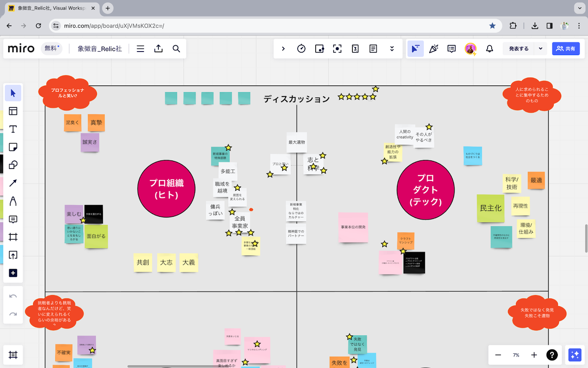Viewport: 588px width, 368px height.
Task: Select the pink プロ組織(ヒト) circle
Action: coord(166,189)
